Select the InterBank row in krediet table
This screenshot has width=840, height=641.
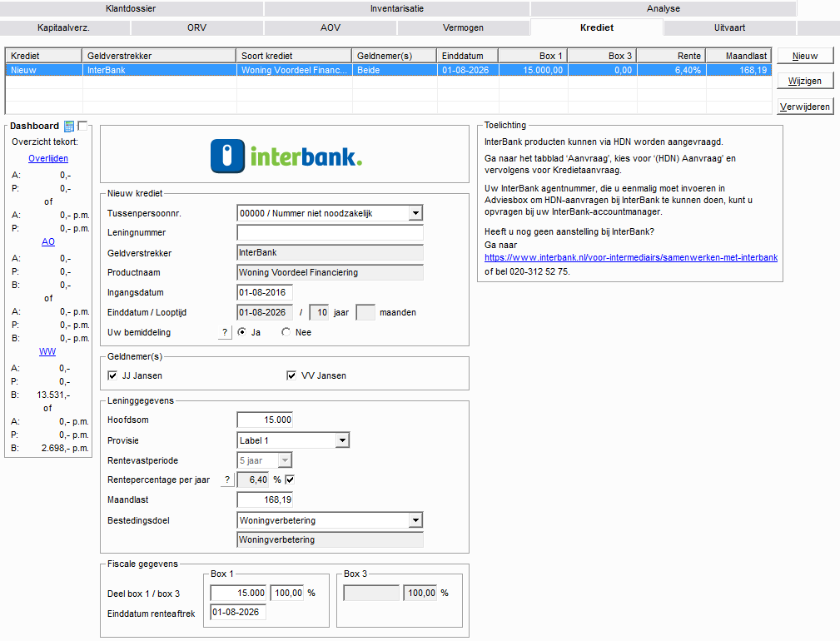tap(389, 70)
